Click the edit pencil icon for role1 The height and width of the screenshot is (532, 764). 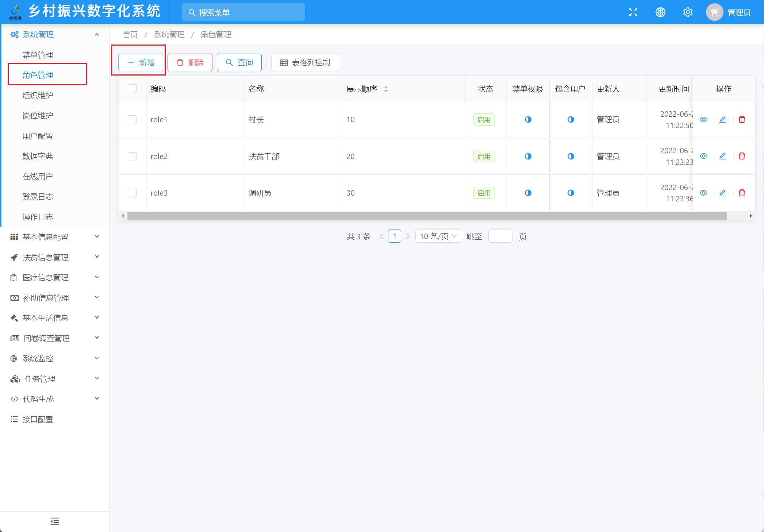(722, 120)
